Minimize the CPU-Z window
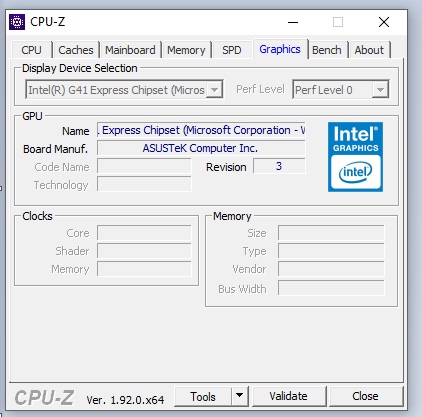Viewport: 422px width, 417px height. [293, 22]
